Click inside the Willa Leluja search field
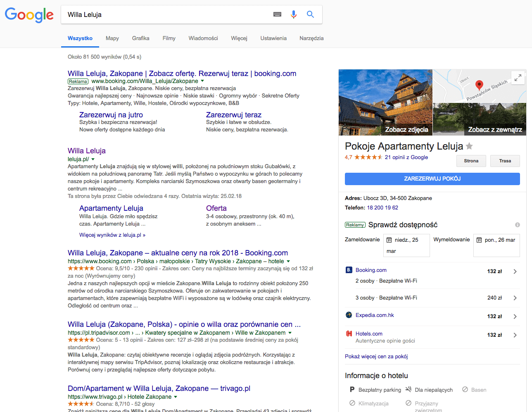Image resolution: width=532 pixels, height=412 pixels. [165, 14]
